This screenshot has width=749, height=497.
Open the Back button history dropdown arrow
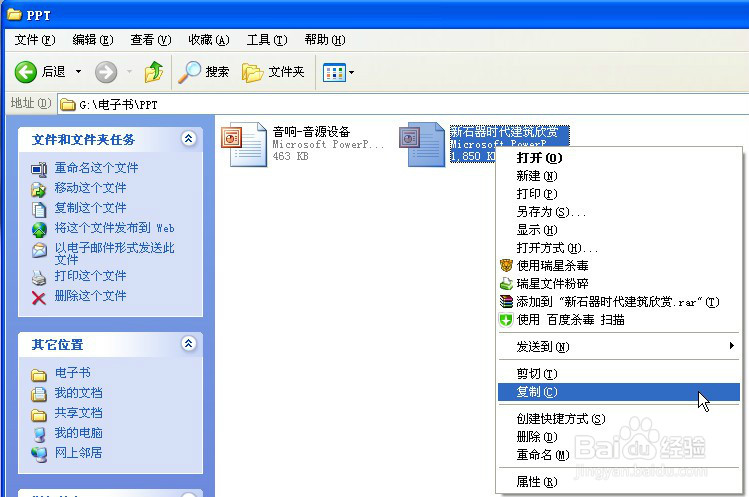[x=78, y=72]
